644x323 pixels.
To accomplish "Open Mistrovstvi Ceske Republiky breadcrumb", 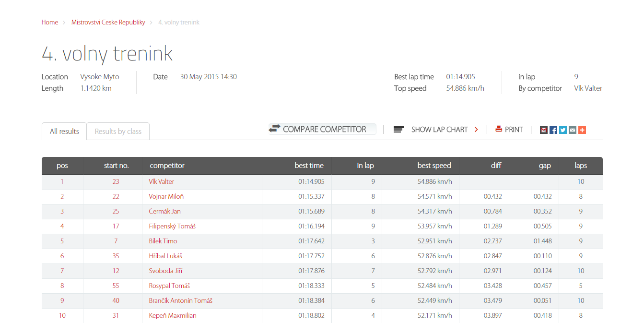I will point(108,23).
